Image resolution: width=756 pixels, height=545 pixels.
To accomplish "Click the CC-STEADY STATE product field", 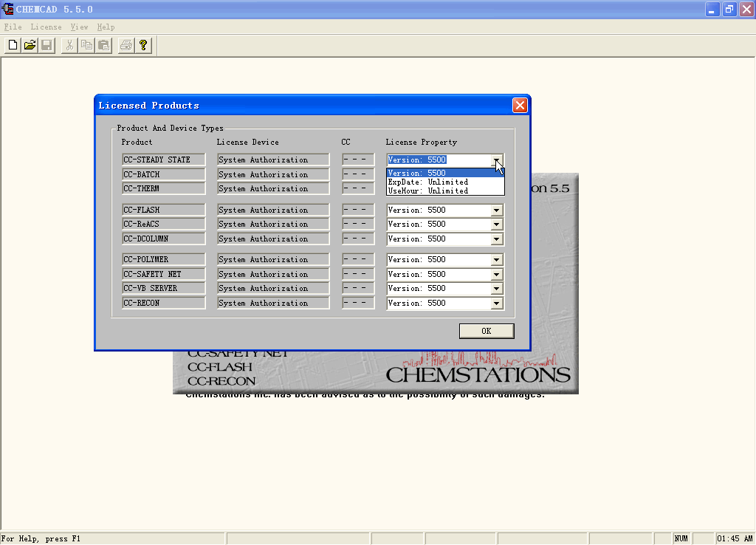I will (163, 160).
